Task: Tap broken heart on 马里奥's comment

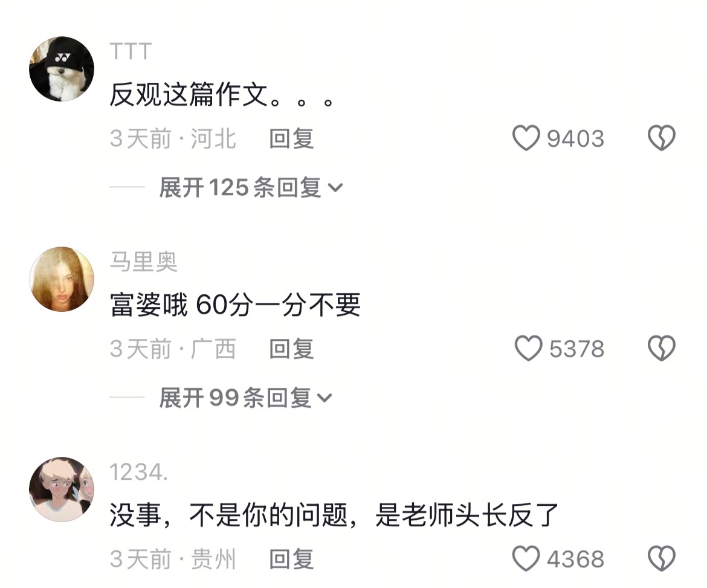Action: 662,349
